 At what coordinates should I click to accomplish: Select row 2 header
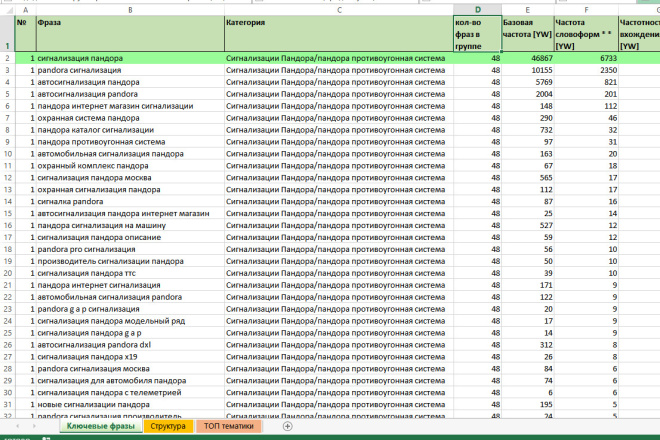coord(8,58)
